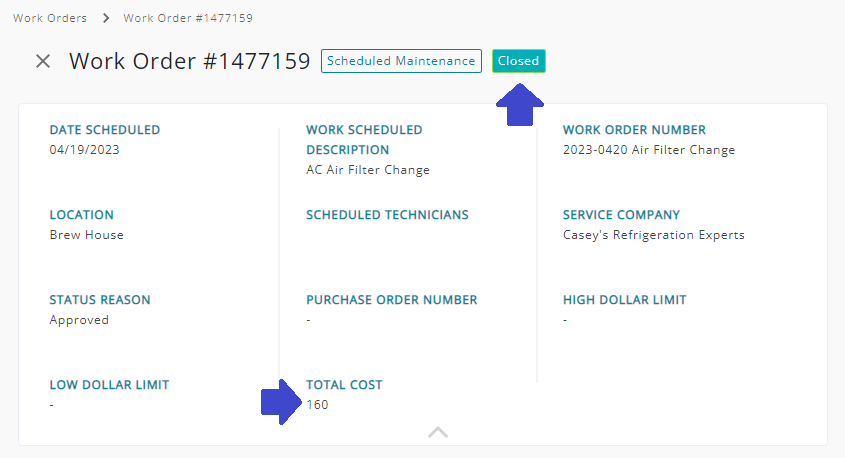The width and height of the screenshot is (845, 458).
Task: Click the Closed status badge
Action: click(518, 61)
